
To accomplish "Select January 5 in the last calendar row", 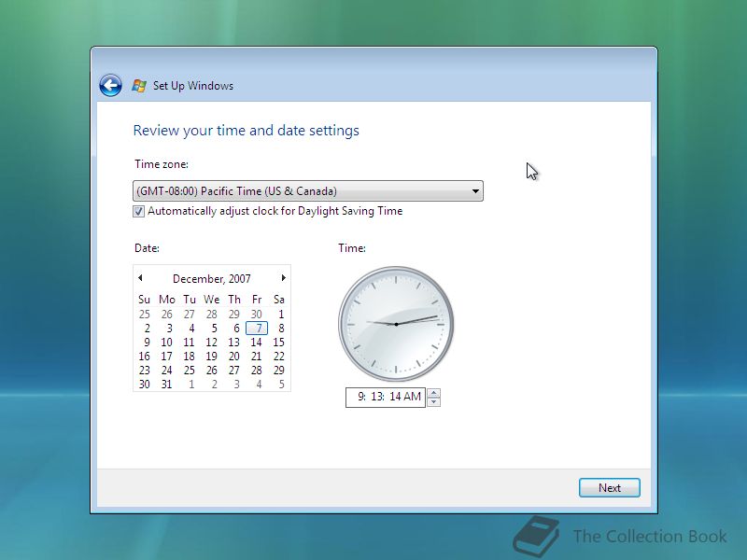I will coord(281,385).
